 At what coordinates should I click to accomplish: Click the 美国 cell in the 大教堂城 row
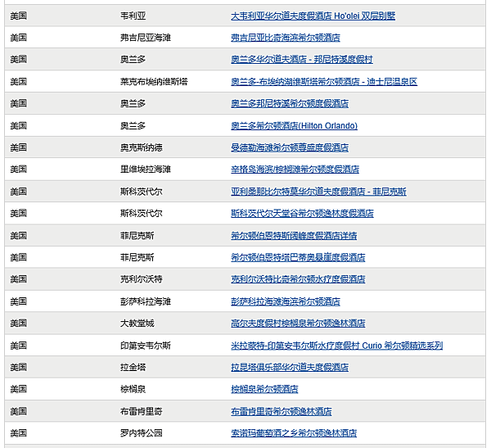pos(19,324)
